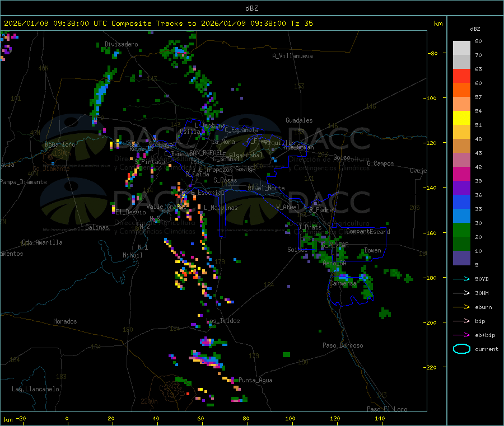Screen dimensions: 504x426
Task: Select the purple 36-39 dBZ legend band
Action: 461,188
